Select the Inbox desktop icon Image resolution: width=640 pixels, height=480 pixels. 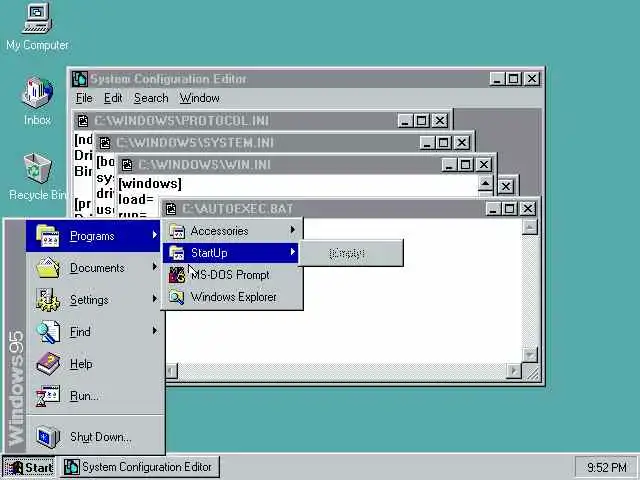click(x=37, y=101)
